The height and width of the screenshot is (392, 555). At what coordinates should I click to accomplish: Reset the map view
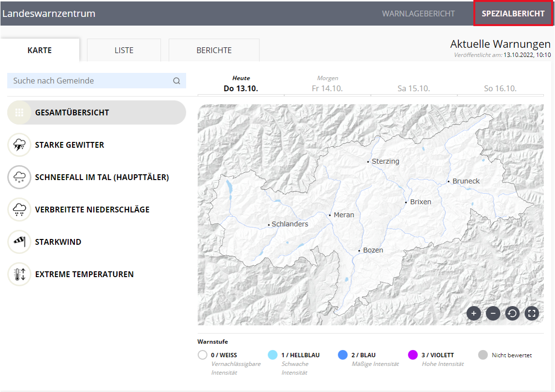click(x=512, y=314)
